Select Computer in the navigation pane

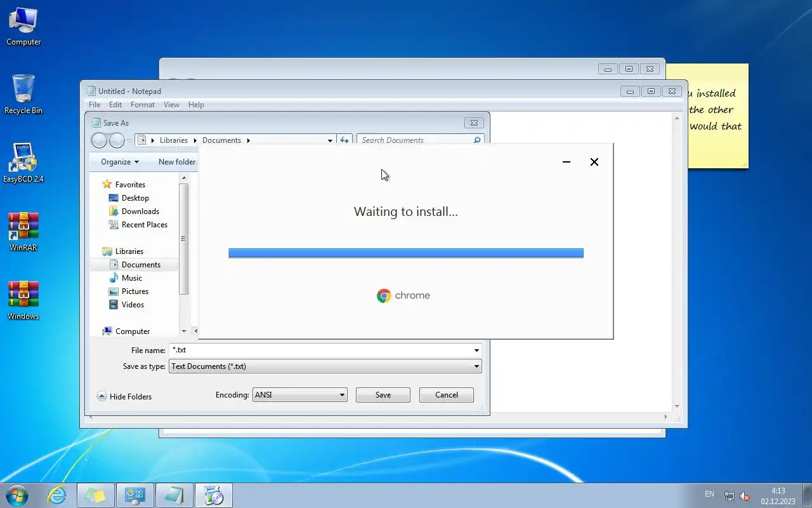133,331
